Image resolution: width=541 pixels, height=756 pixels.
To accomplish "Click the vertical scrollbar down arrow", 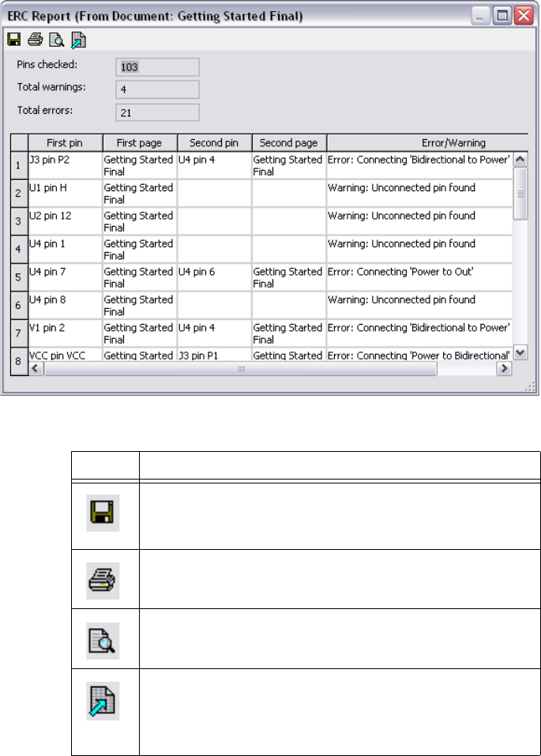I will click(520, 353).
